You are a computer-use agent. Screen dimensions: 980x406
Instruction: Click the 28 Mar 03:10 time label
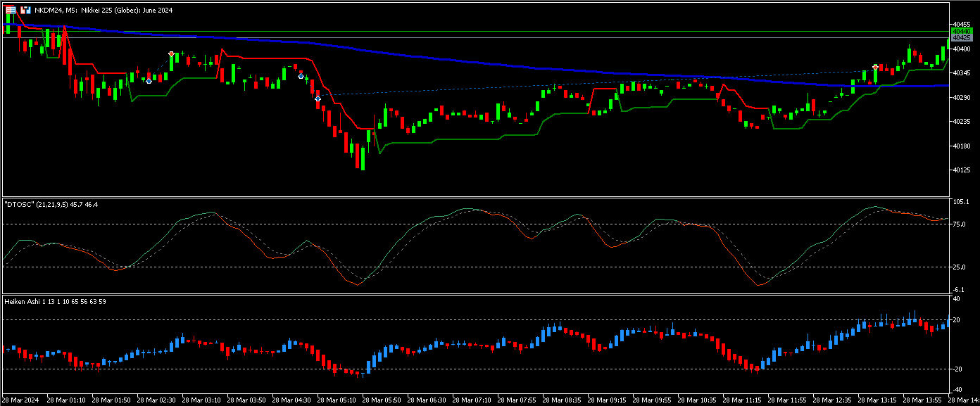click(201, 400)
